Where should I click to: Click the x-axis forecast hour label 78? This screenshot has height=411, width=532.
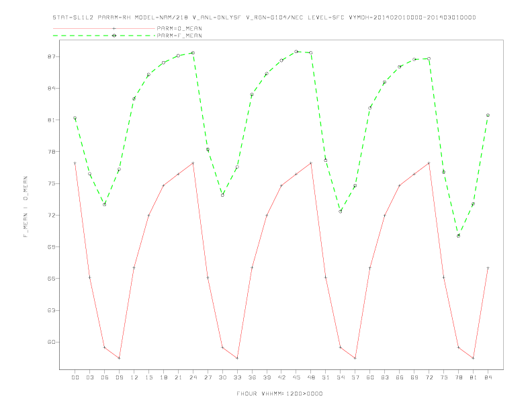458,377
